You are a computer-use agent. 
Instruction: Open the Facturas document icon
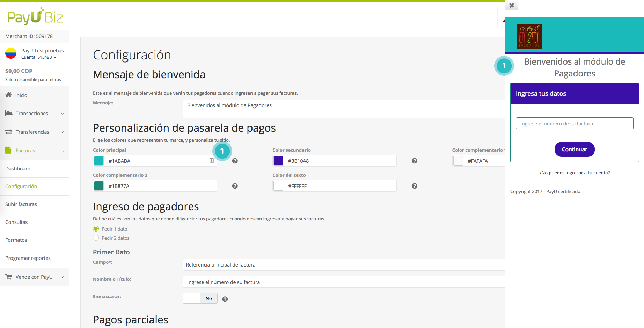pos(8,150)
